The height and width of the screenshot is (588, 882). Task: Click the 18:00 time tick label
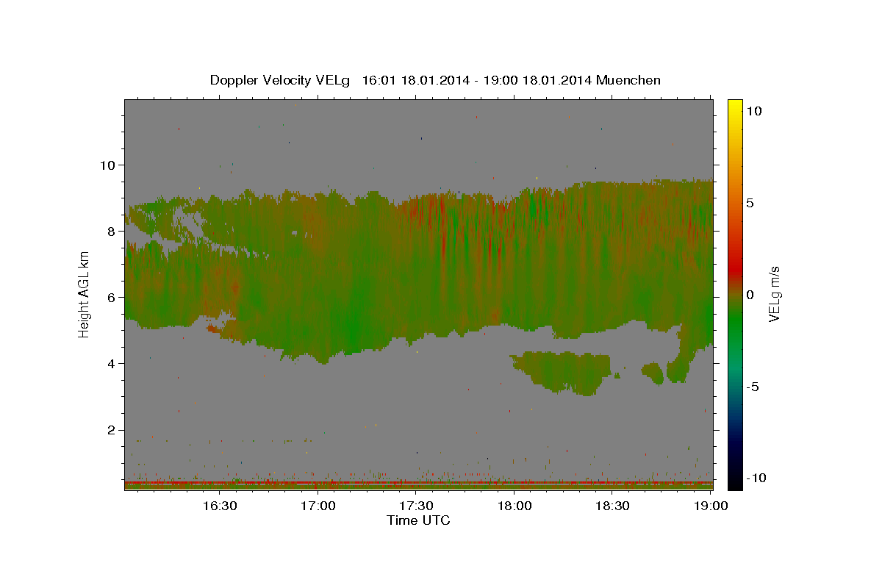(x=514, y=506)
